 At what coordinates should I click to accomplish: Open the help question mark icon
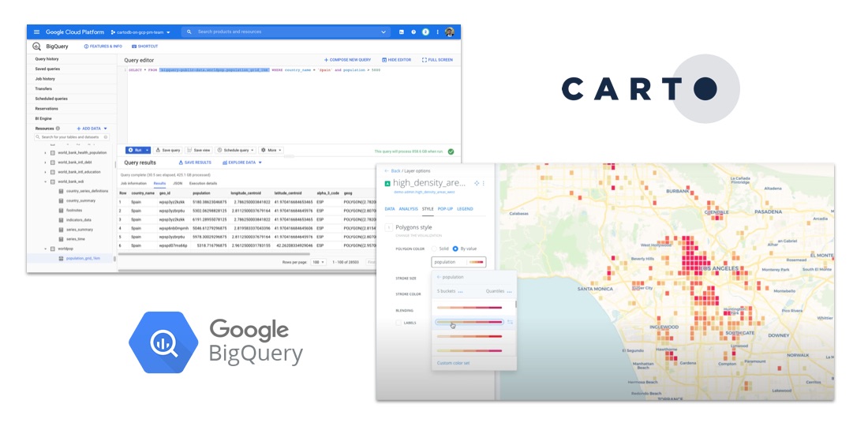[x=413, y=32]
